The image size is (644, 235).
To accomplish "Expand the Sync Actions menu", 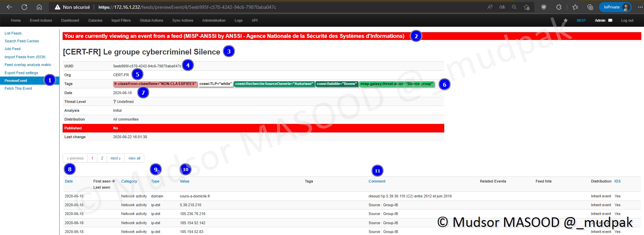I will (183, 20).
